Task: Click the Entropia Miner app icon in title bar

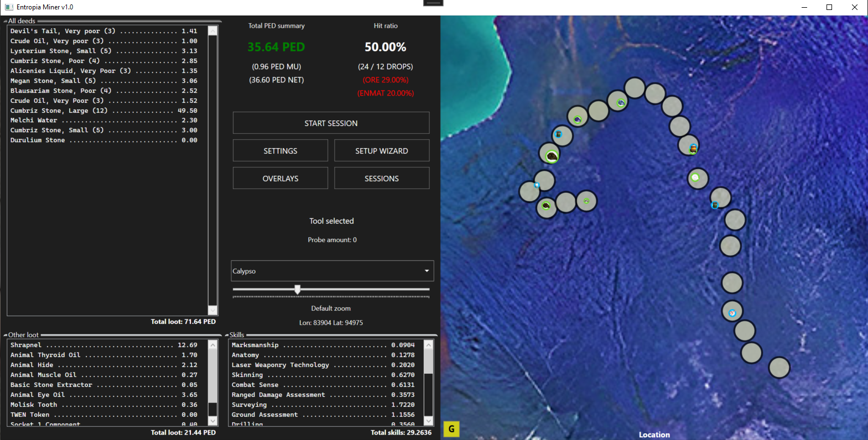Action: (9, 7)
